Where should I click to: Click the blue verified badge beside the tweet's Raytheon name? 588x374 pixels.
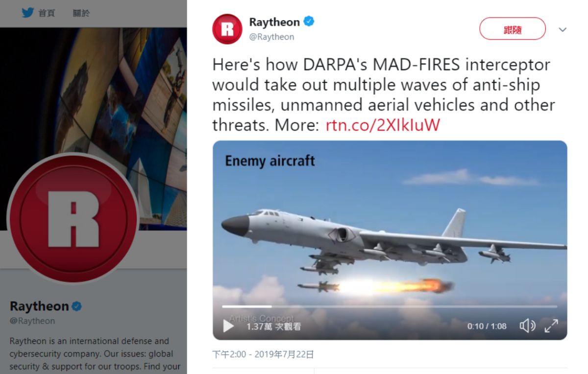pyautogui.click(x=309, y=22)
